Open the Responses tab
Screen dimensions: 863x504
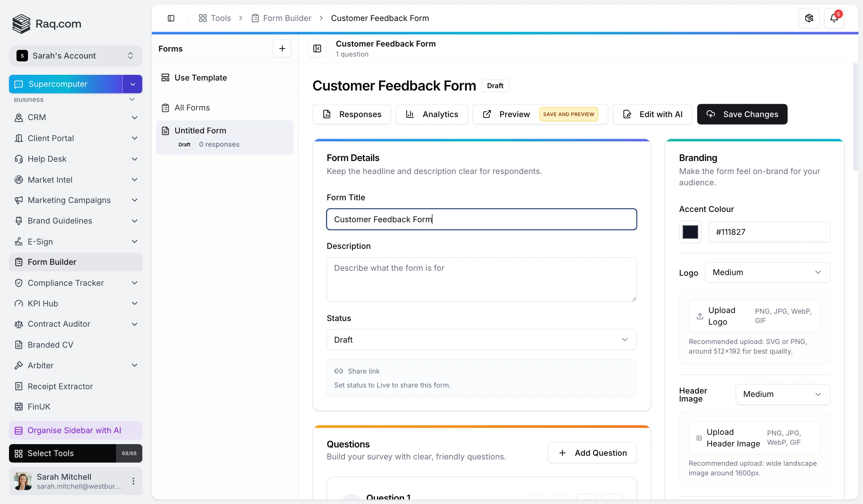[352, 114]
